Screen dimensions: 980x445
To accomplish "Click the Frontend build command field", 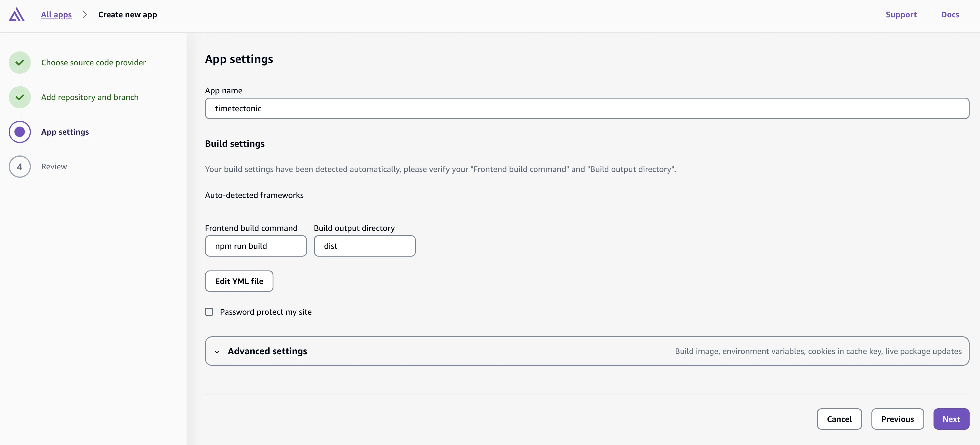I will (256, 246).
